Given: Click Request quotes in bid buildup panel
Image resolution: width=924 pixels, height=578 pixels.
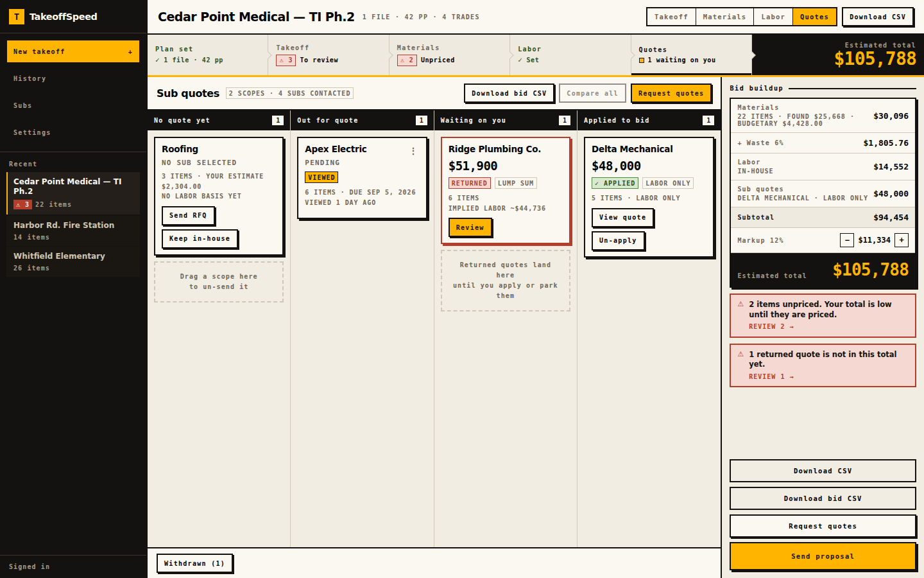Looking at the screenshot, I should (823, 526).
